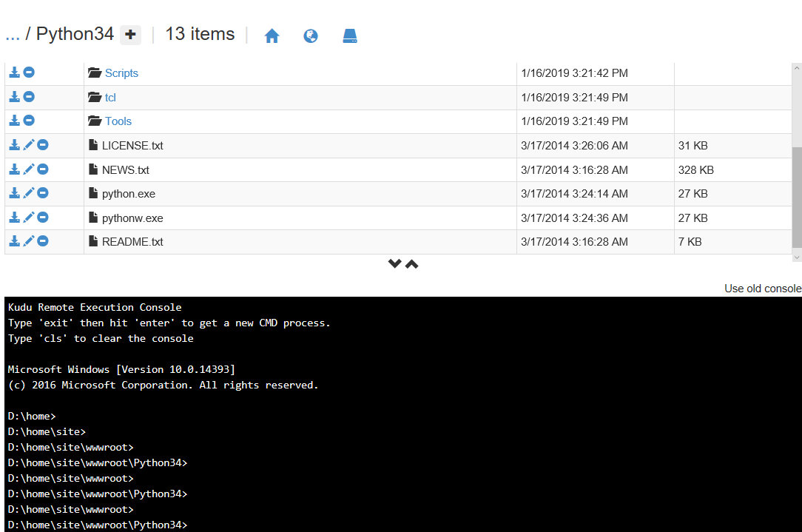Edit the LICENSE.txt file with pencil icon
Image resolution: width=802 pixels, height=532 pixels.
(x=29, y=145)
